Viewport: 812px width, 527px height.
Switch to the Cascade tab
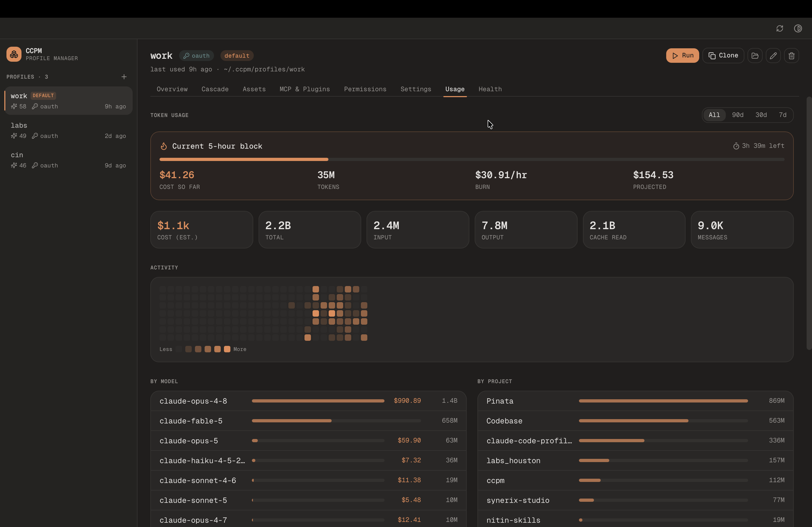click(215, 89)
